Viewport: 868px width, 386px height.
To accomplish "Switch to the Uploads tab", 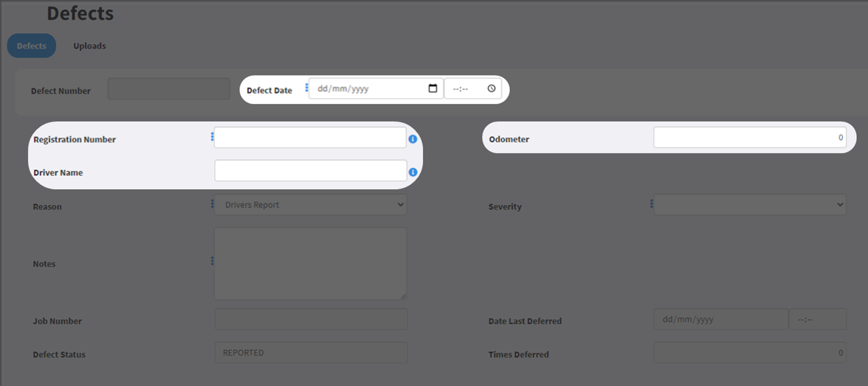I will [89, 46].
